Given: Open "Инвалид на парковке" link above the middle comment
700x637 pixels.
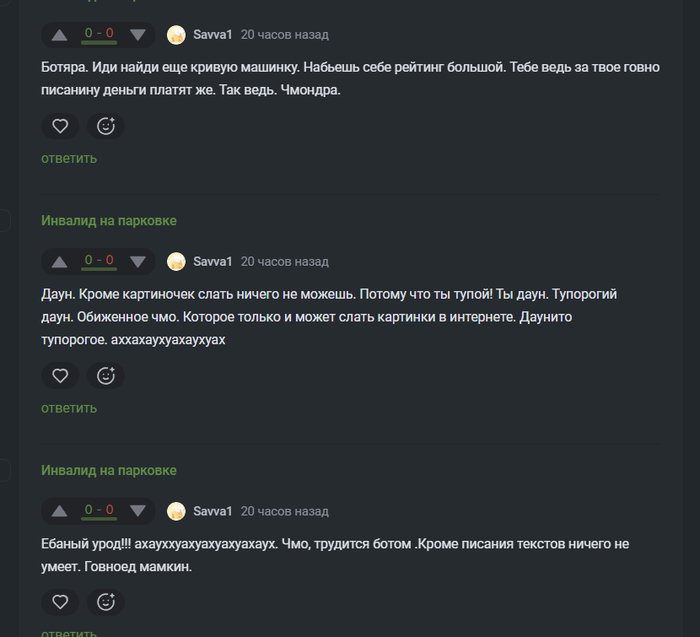Looking at the screenshot, I should coord(109,220).
